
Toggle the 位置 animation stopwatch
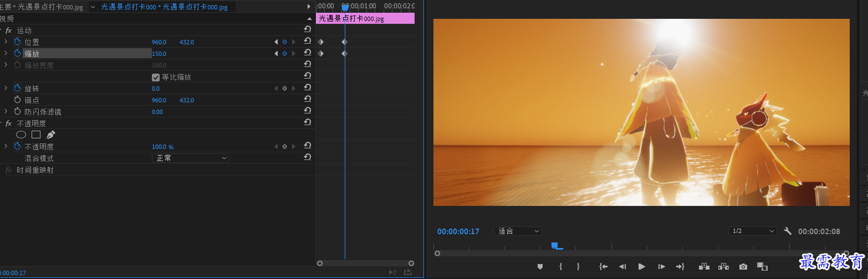(x=17, y=42)
